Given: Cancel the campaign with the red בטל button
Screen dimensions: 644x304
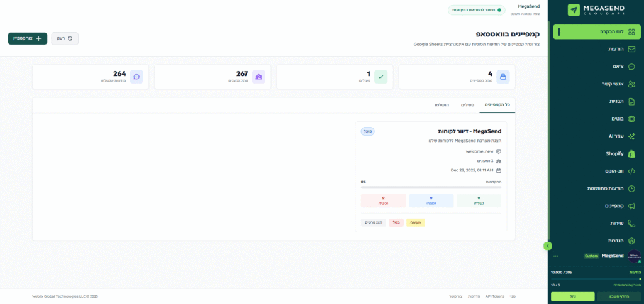Looking at the screenshot, I should point(396,222).
